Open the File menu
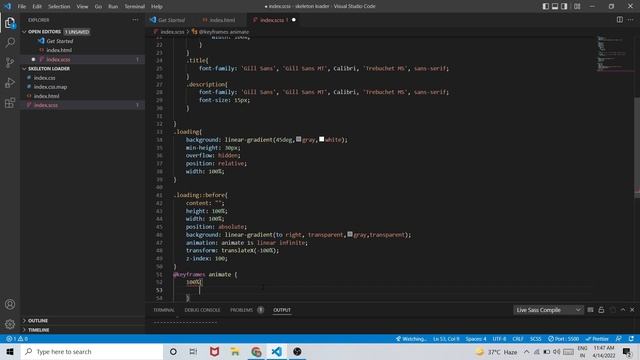640x360 pixels. tap(22, 6)
